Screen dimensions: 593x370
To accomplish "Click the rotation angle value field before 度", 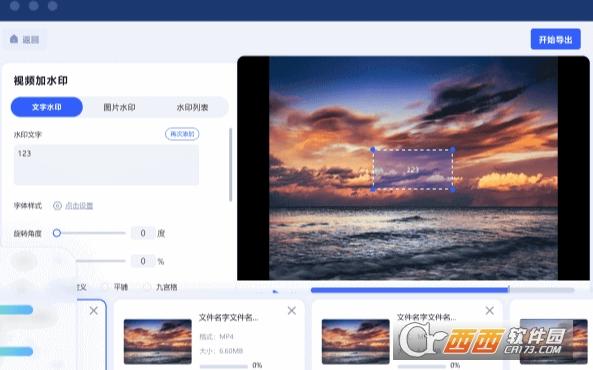I will (143, 233).
